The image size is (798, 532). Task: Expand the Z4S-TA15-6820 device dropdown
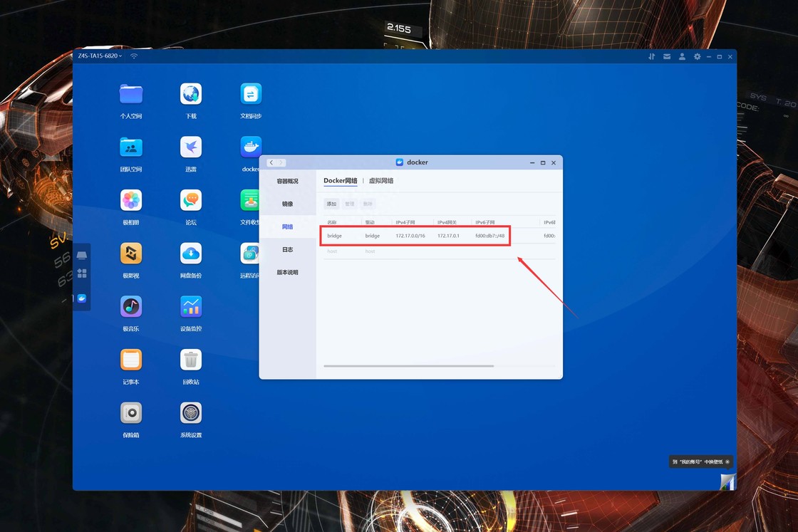[100, 56]
